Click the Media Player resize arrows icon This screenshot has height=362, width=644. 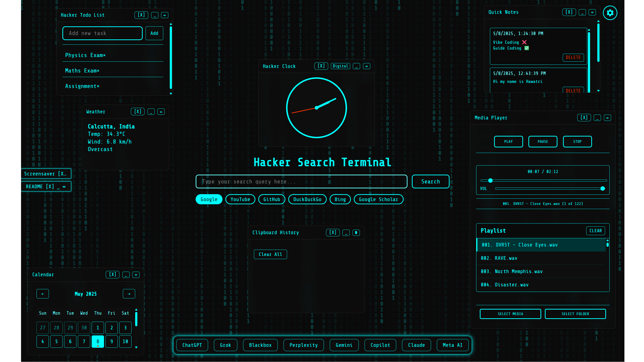[607, 118]
